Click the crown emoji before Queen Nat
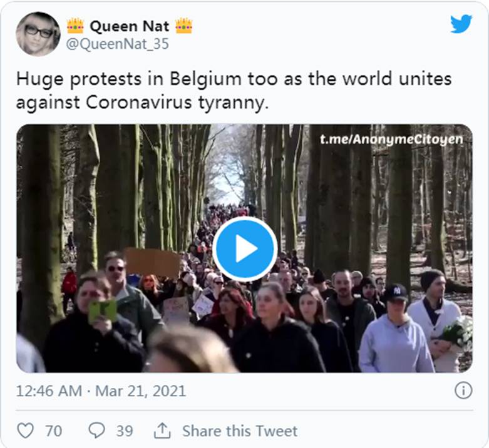Screen dimensions: 489x448 [75, 26]
